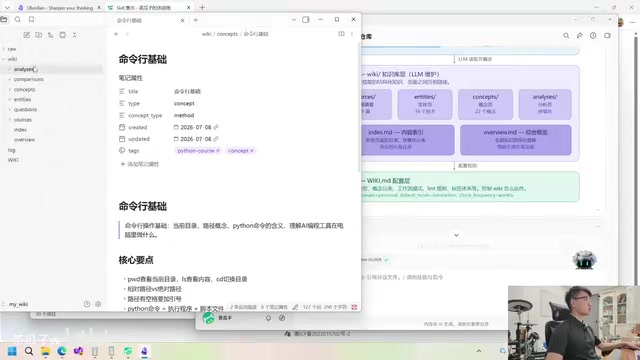Expand the sources folder
The width and height of the screenshot is (640, 360).
tap(22, 120)
